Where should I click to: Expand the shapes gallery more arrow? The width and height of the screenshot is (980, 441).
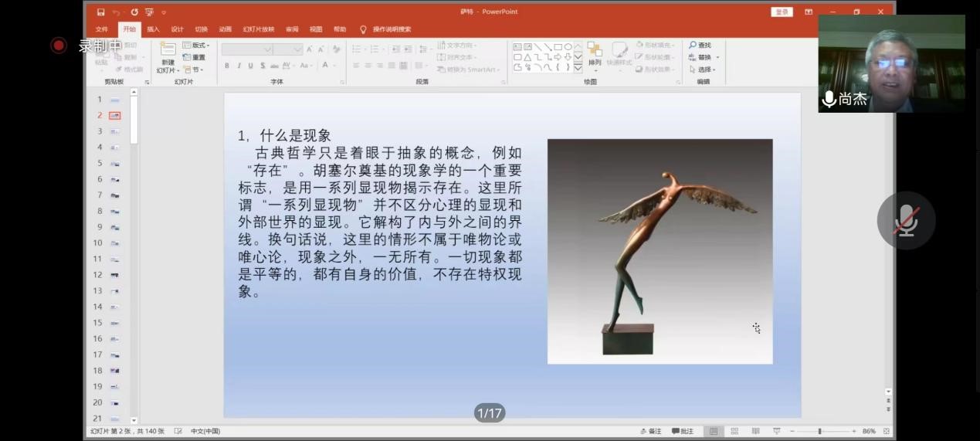coord(578,68)
